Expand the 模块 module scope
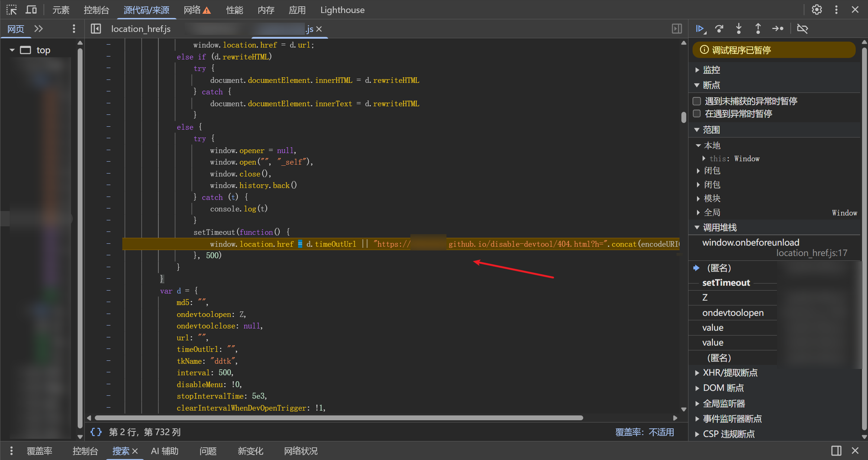Viewport: 868px width, 460px height. pos(698,198)
